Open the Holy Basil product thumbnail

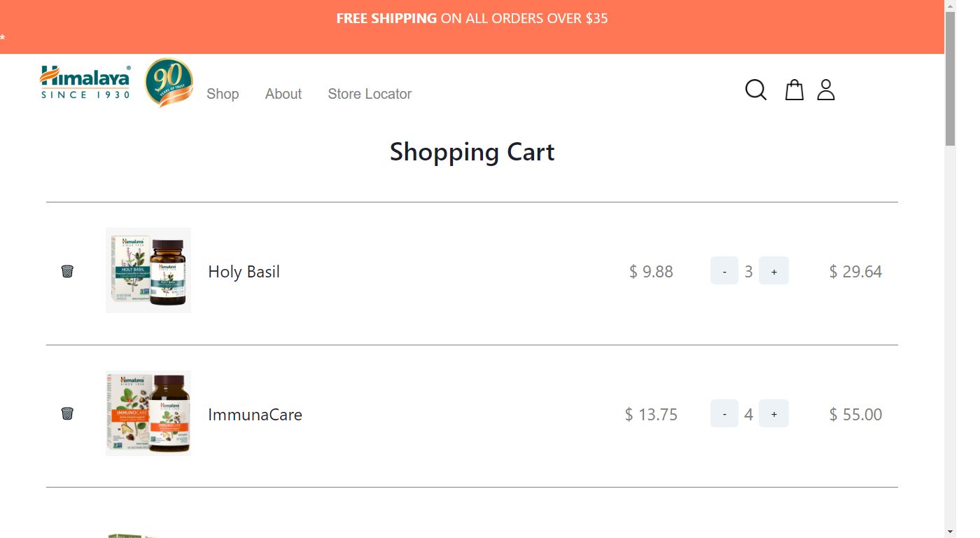coord(148,270)
